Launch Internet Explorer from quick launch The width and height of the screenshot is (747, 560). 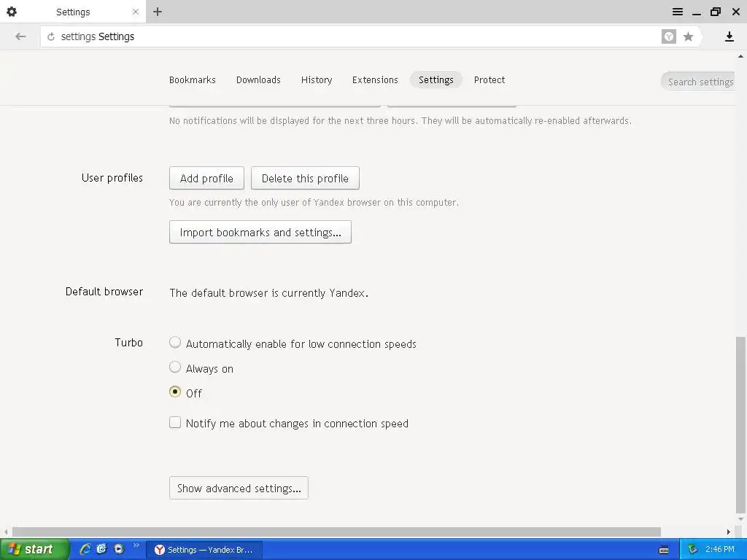85,549
